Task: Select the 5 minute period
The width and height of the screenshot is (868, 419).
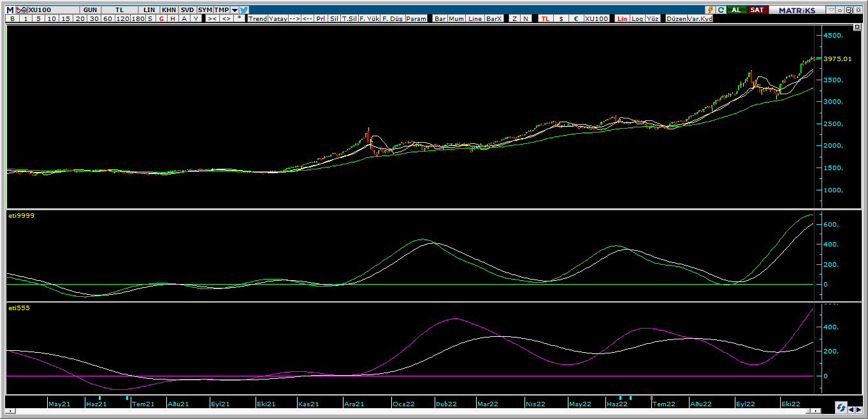Action: (x=38, y=18)
